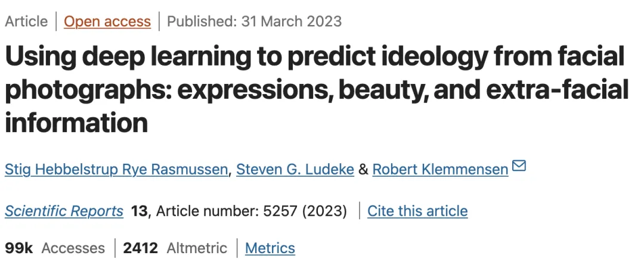Click the Altmetric label text
The height and width of the screenshot is (268, 644).
point(197,248)
